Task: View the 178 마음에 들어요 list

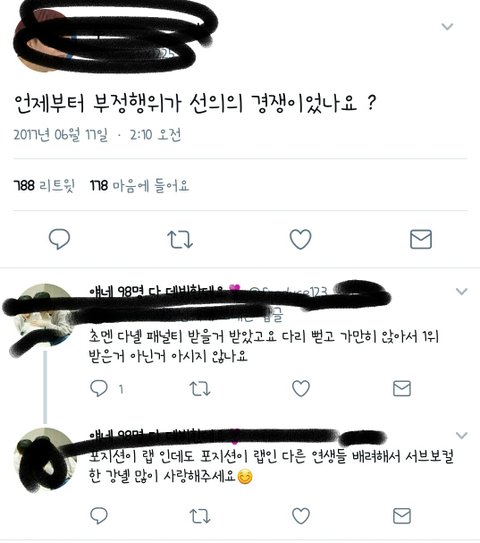Action: point(140,185)
